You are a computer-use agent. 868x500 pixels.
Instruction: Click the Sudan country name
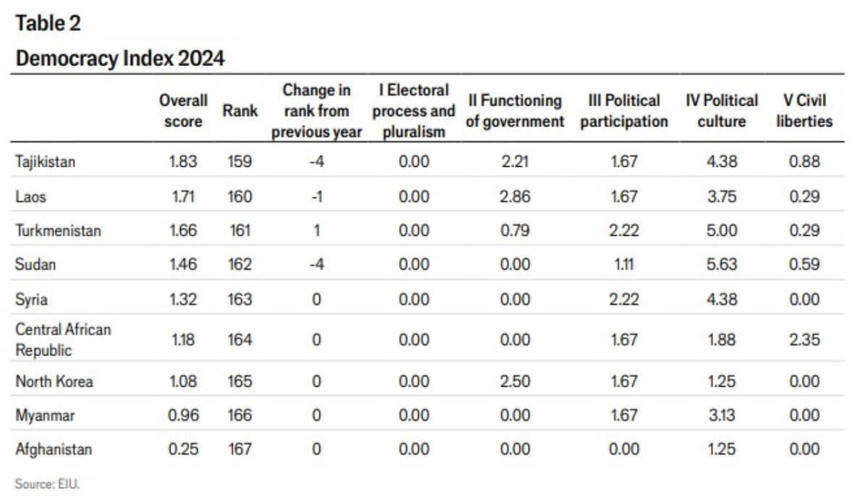pos(33,264)
